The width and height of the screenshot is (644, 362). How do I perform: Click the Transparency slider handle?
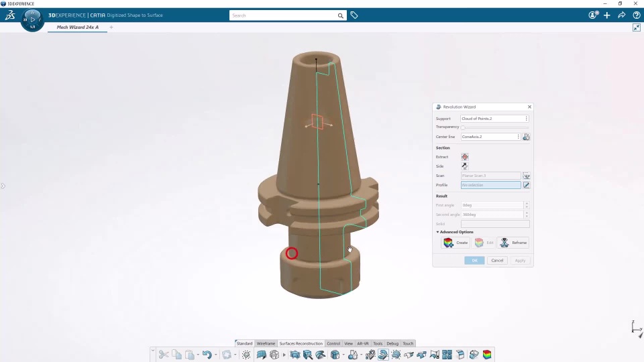(463, 127)
